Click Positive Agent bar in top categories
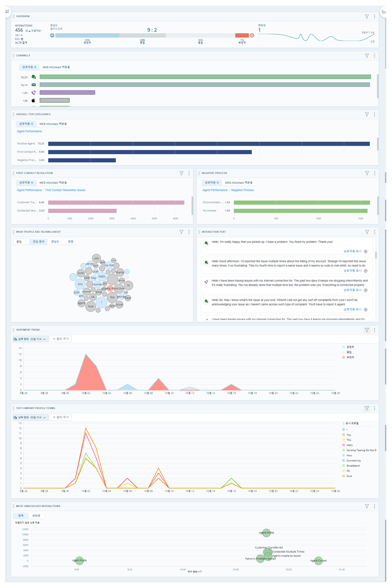The image size is (392, 588). [209, 143]
